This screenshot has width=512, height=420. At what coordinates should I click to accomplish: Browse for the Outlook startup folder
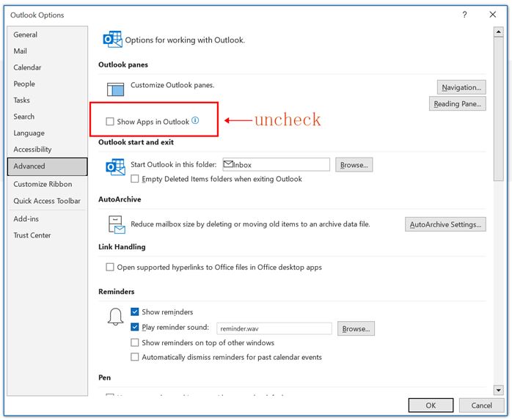tap(354, 165)
